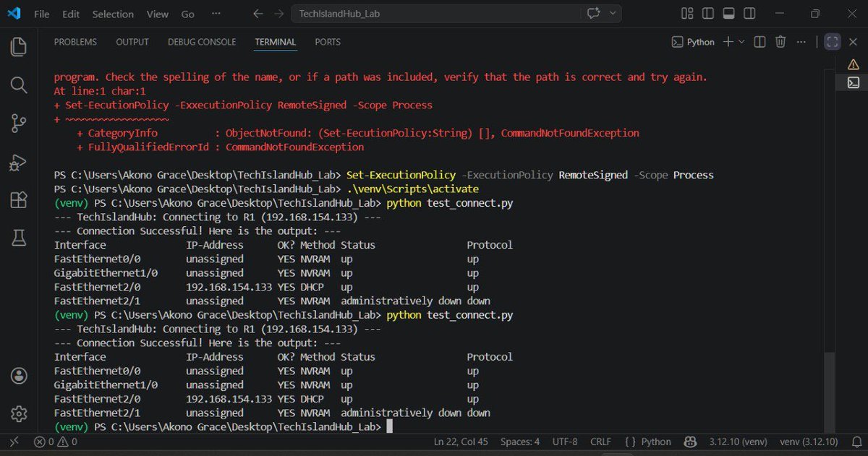The height and width of the screenshot is (456, 868).
Task: Select the TERMINAL tab
Action: pyautogui.click(x=276, y=42)
